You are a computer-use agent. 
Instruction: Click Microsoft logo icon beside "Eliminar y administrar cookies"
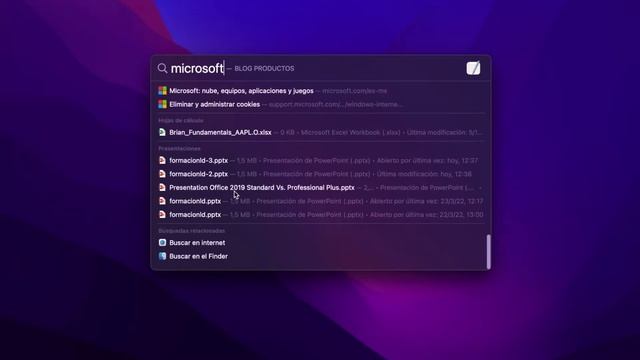pyautogui.click(x=162, y=104)
